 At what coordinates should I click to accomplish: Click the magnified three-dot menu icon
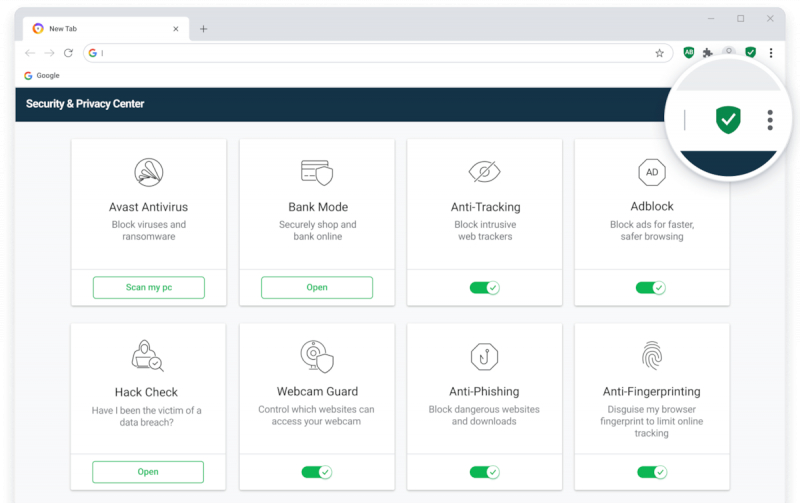tap(770, 120)
